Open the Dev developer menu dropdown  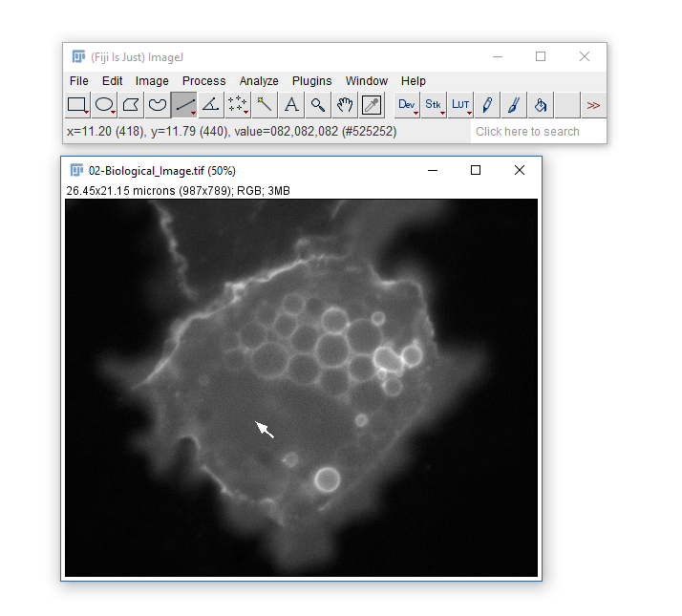(x=407, y=104)
